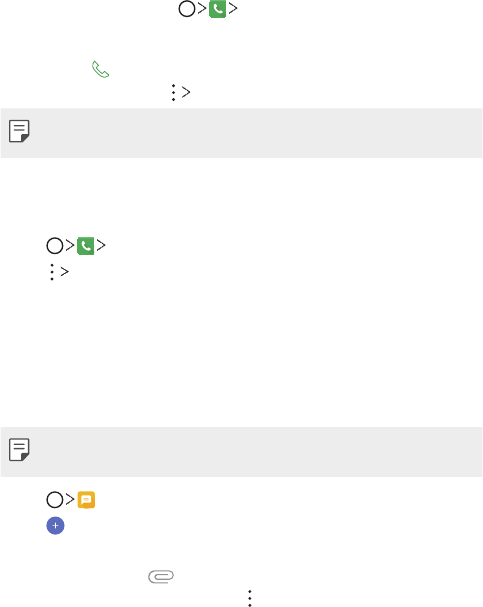Tap the blue plus new-message button

click(x=55, y=526)
